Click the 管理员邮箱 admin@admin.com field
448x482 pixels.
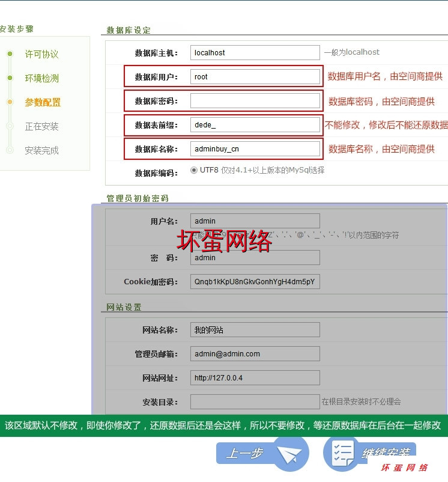pos(255,354)
